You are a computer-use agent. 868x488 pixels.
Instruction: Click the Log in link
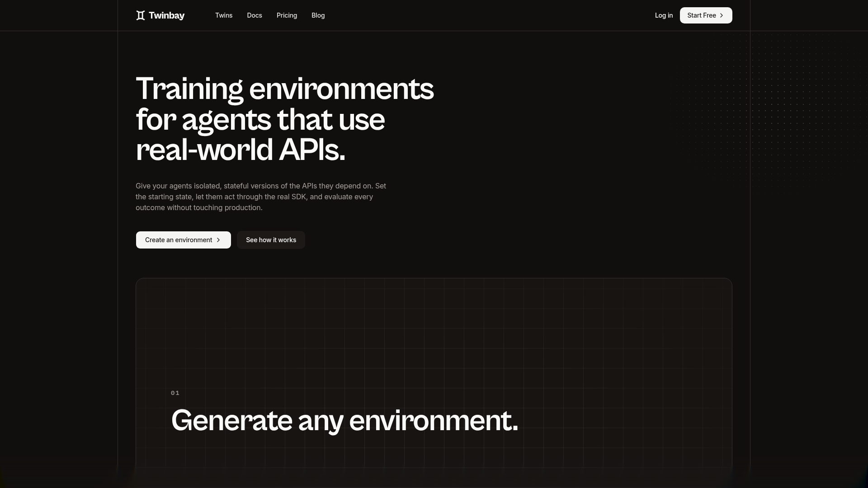664,15
